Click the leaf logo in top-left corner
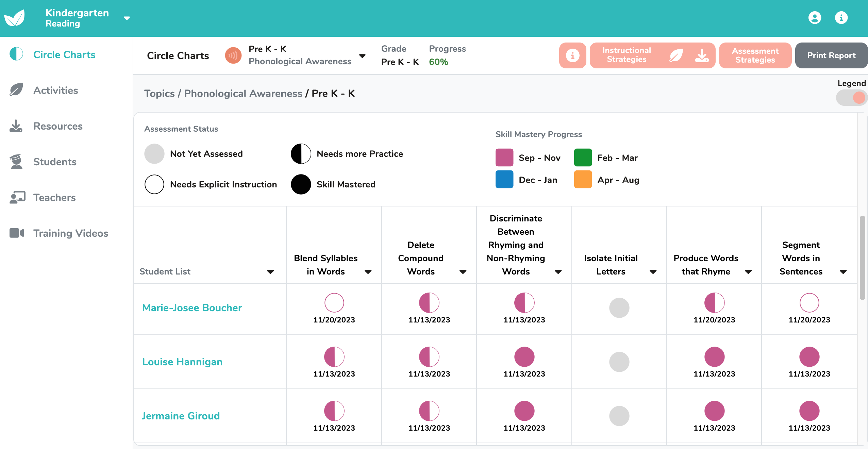Viewport: 868px width, 449px height. click(x=14, y=18)
